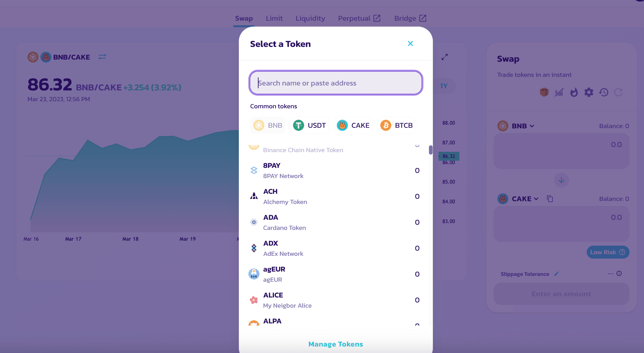Toggle the hide chart icon
This screenshot has height=353, width=644.
click(559, 92)
